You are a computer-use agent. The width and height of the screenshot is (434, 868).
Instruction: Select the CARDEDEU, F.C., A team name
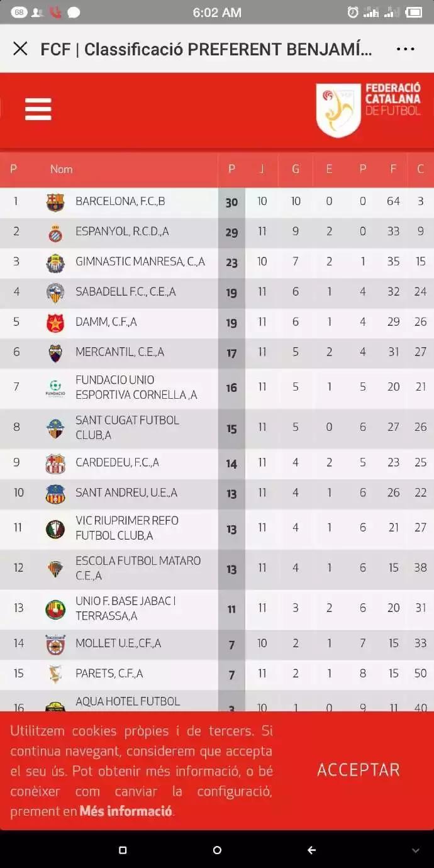[117, 463]
